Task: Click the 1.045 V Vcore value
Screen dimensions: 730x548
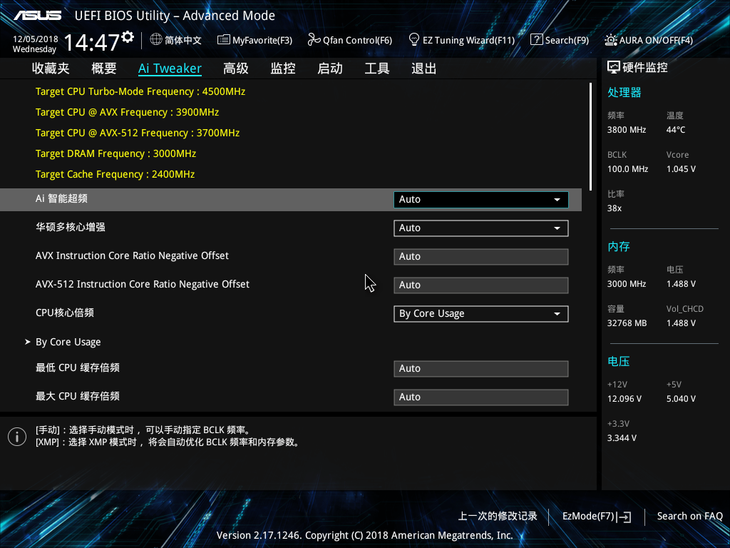Action: 681,169
